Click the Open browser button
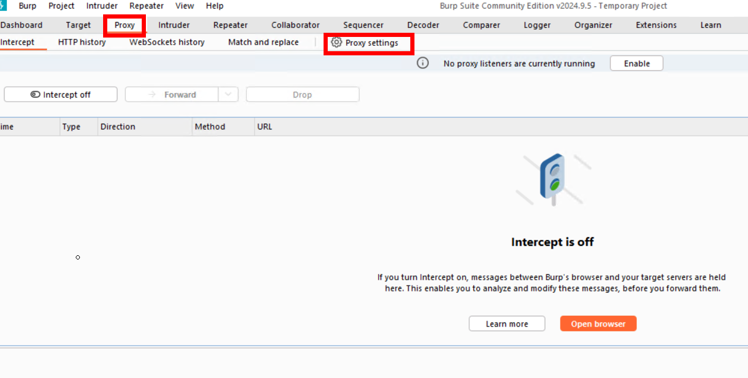 point(598,324)
